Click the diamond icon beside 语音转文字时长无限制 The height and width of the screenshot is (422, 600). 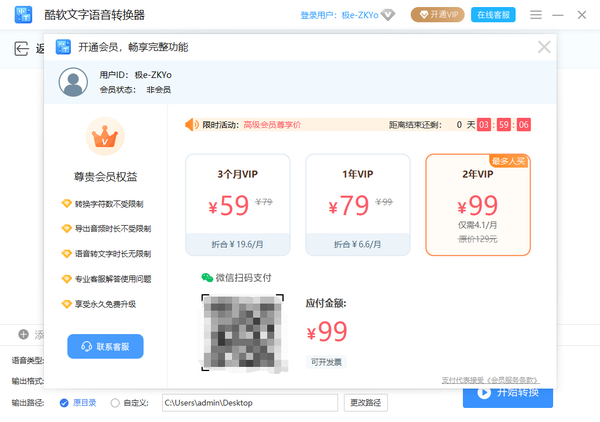67,254
